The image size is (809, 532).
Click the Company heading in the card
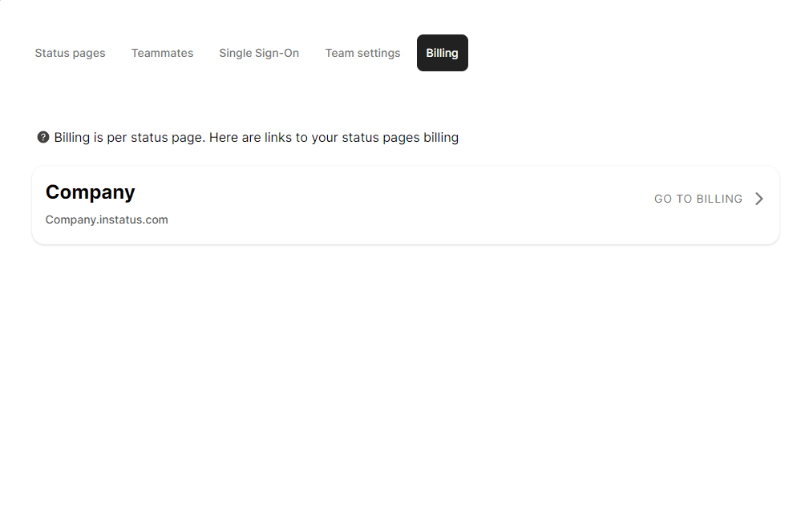tap(91, 192)
